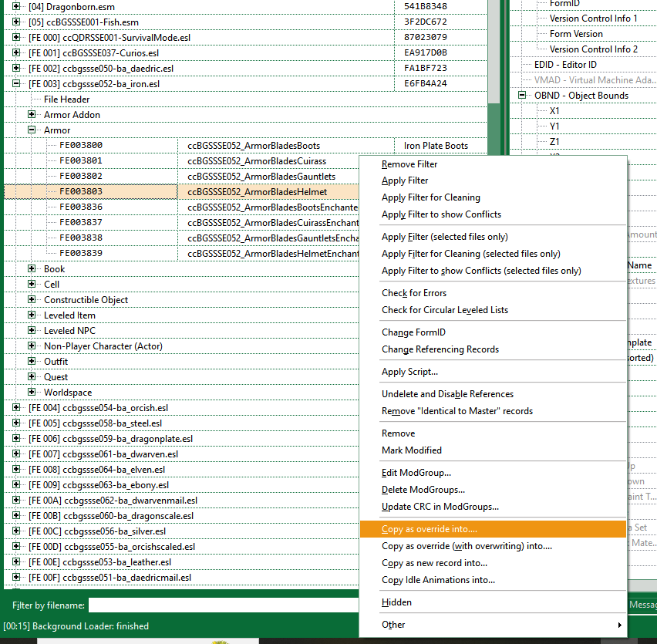Expand the ccbgssse059-ba_dragonplate.esl node

[x=16, y=438]
